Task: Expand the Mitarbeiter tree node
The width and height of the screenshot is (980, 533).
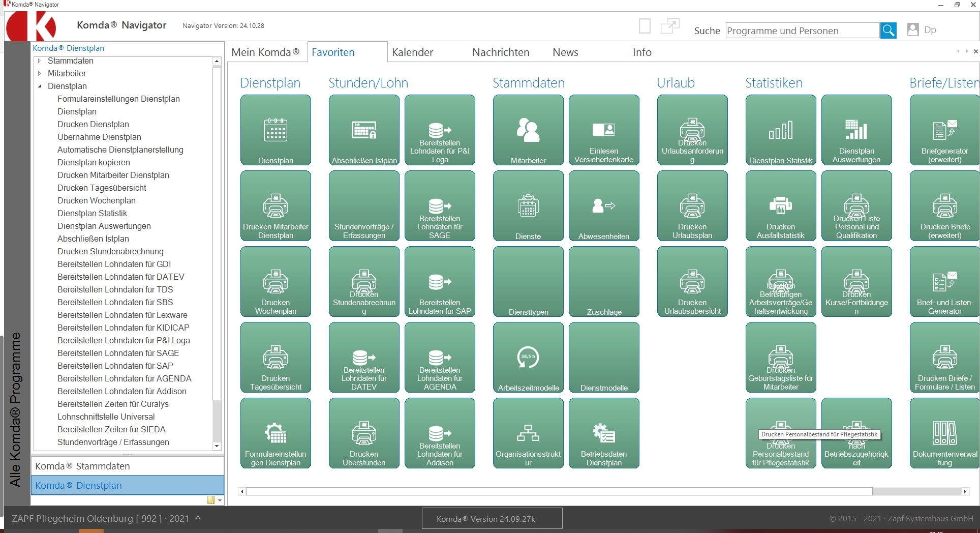Action: click(40, 74)
